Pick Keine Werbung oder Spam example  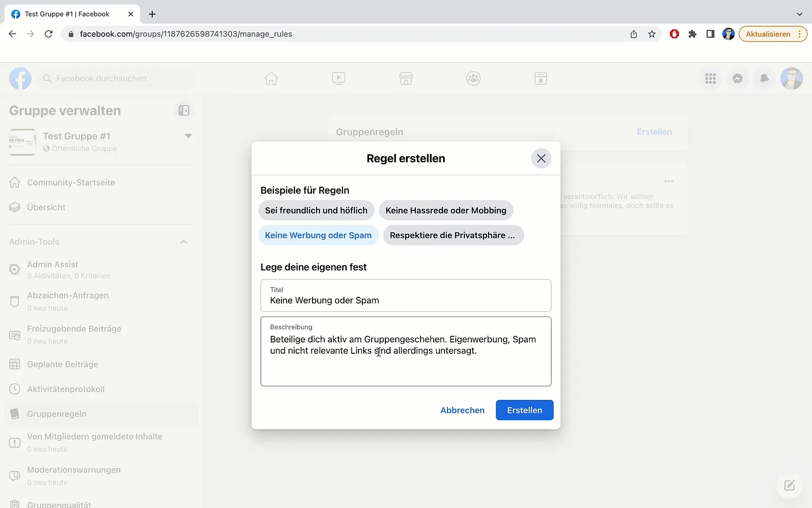point(318,235)
